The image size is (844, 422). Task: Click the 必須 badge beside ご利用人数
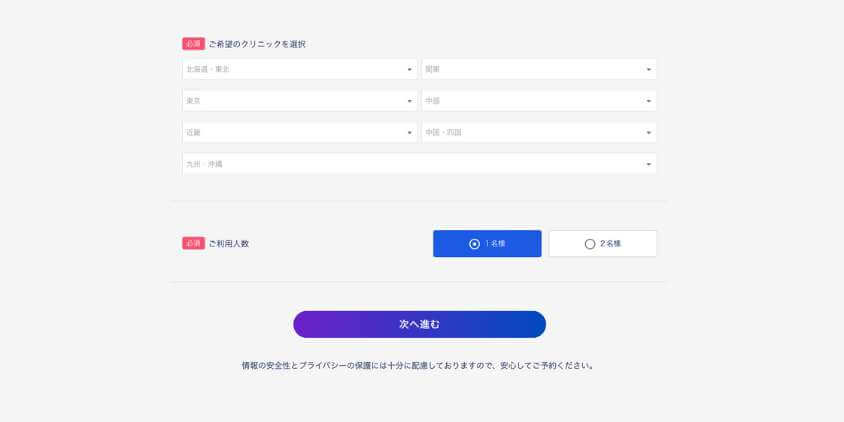pos(193,243)
